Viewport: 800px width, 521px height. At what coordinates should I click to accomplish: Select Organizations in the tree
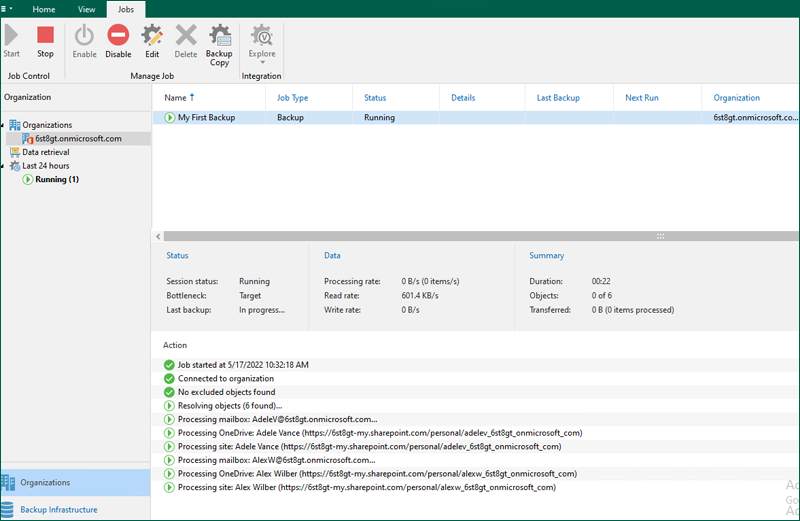pos(47,125)
